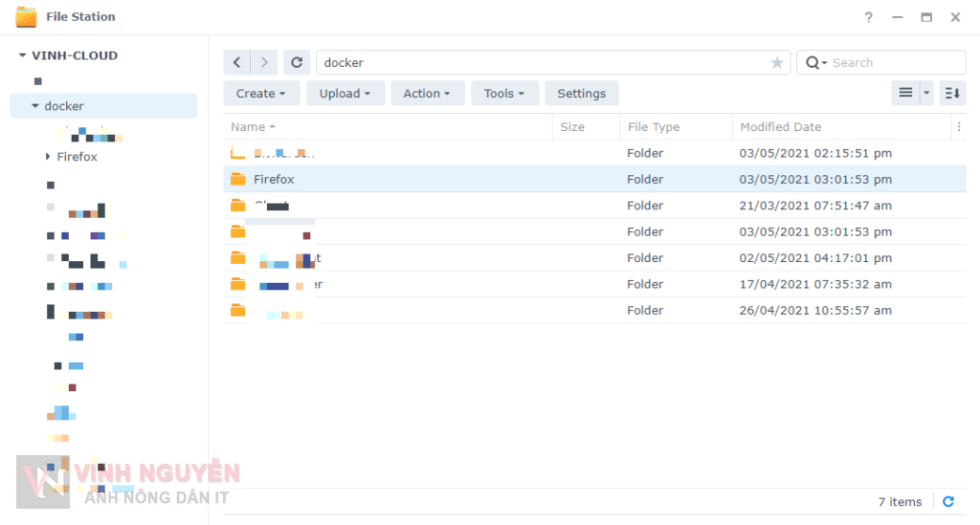The image size is (980, 525).
Task: Open the sort order options icon
Action: (x=952, y=93)
